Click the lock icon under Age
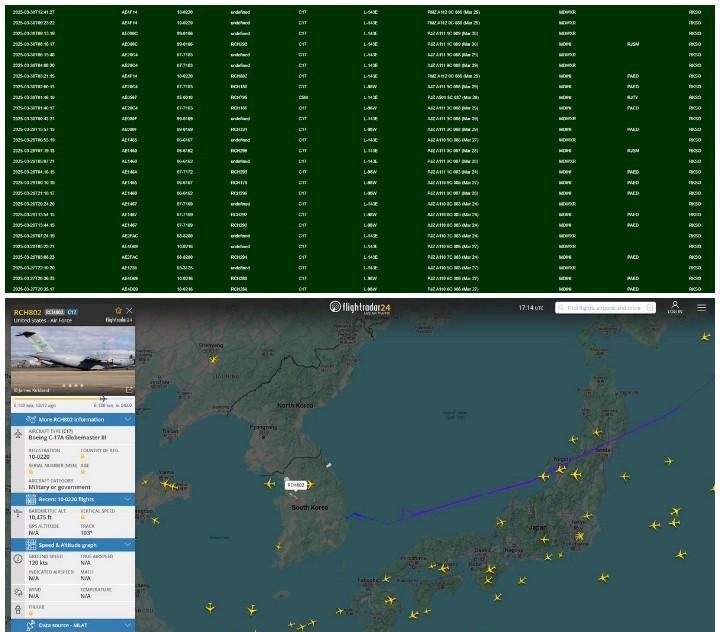Viewport: 720px width, 632px height. (83, 472)
